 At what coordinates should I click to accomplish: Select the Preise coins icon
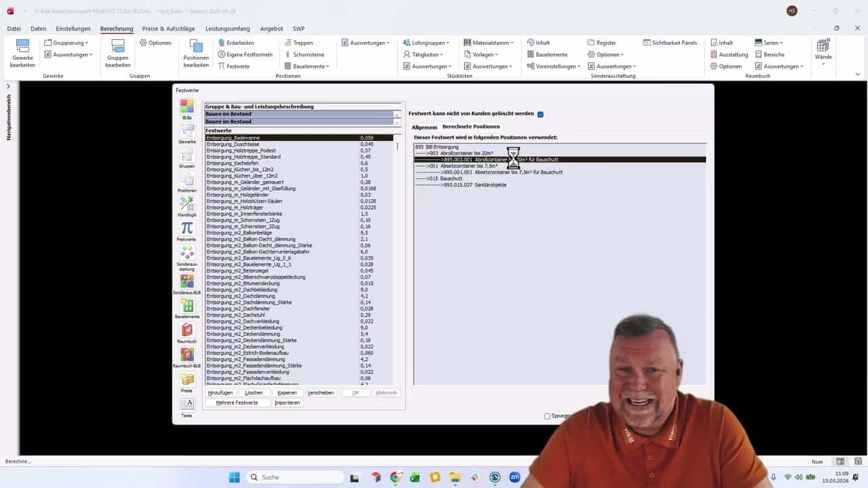pyautogui.click(x=186, y=380)
